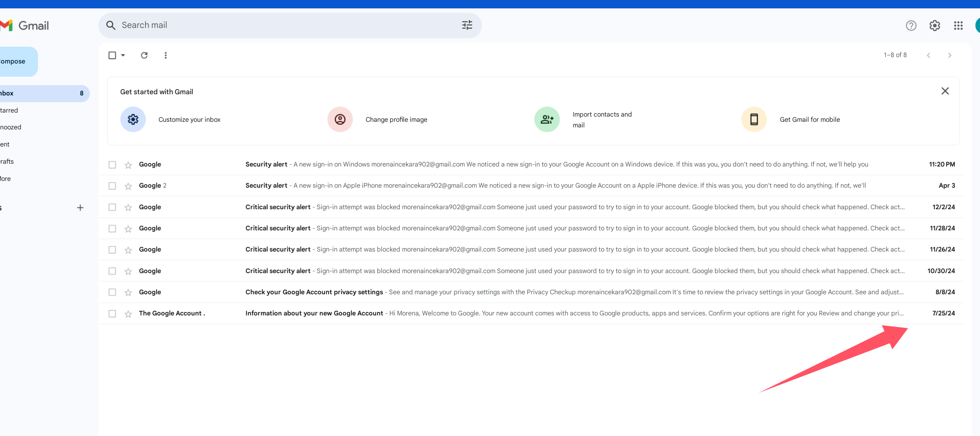980x436 pixels.
Task: Open the Google apps grid
Action: pos(958,26)
